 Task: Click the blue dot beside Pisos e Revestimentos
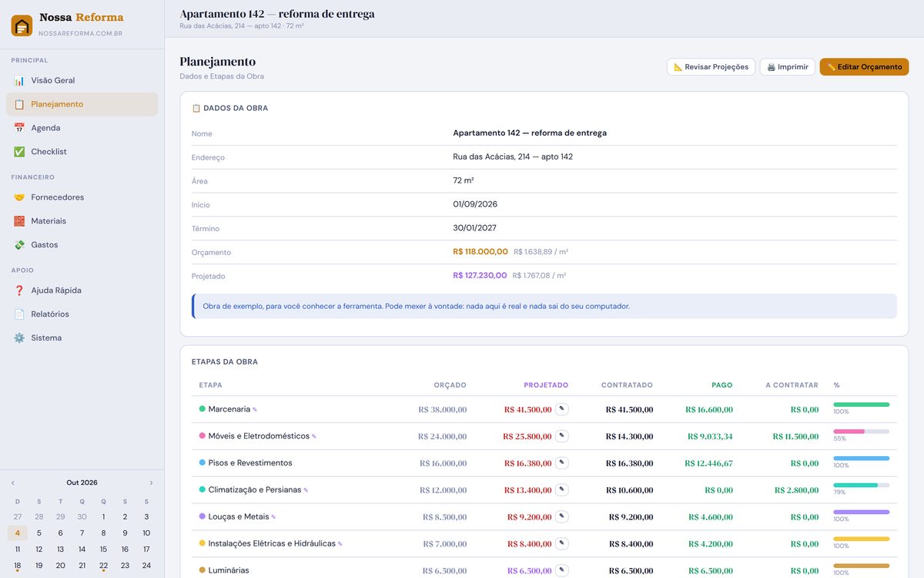point(203,463)
